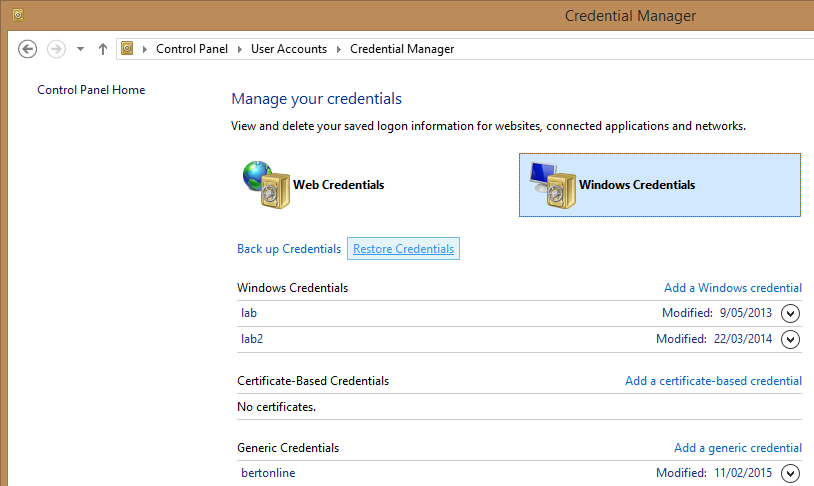Click Add a generic credential
The height and width of the screenshot is (486, 814).
coord(737,448)
